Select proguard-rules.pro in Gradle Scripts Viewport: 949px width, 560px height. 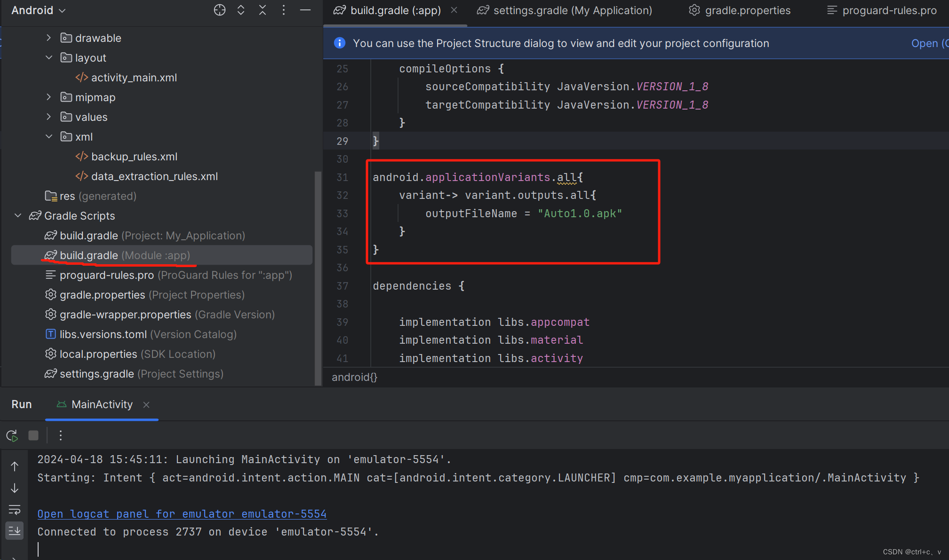click(168, 275)
